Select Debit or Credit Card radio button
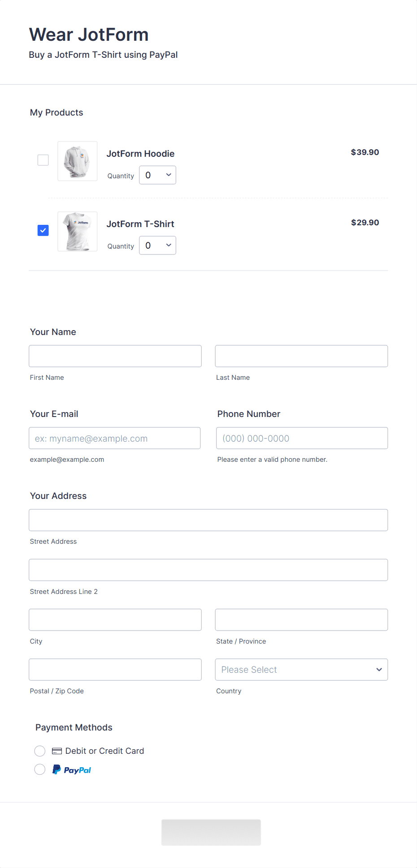 40,751
